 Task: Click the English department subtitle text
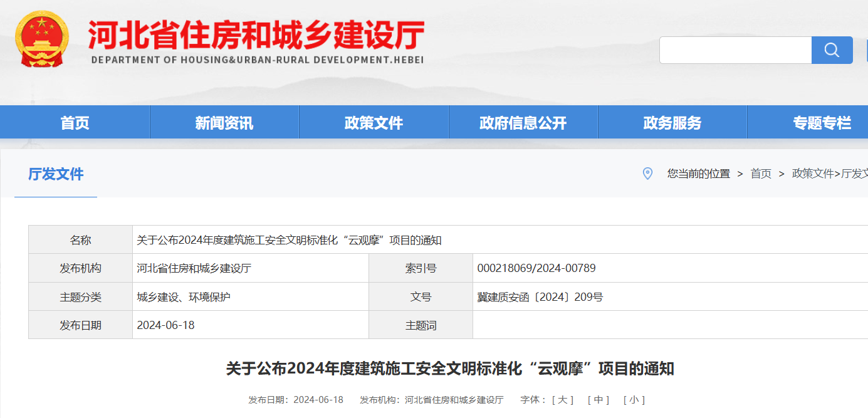click(258, 60)
